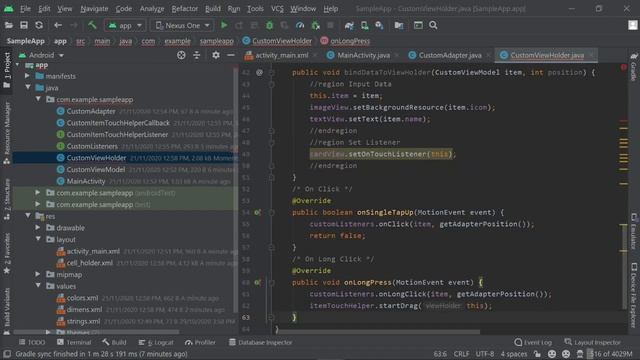Switch to the CustomAdapter.java tab

(450, 55)
